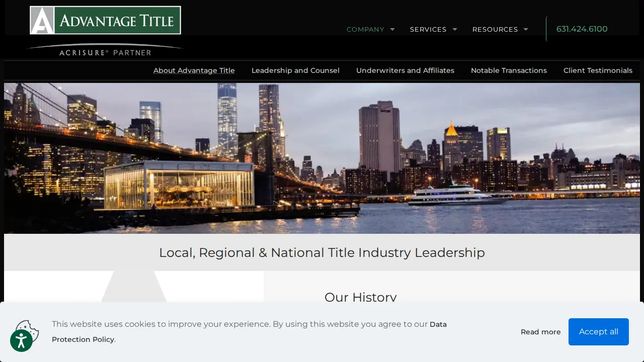Click the 'Our History' heading

361,297
